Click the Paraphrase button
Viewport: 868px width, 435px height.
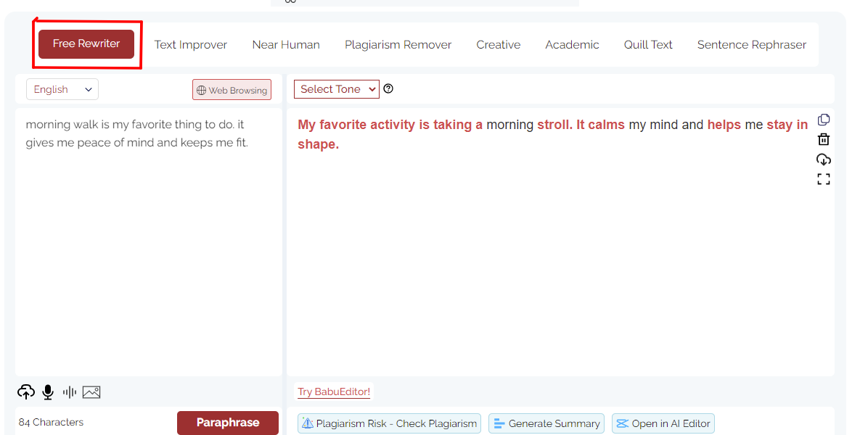(x=227, y=423)
